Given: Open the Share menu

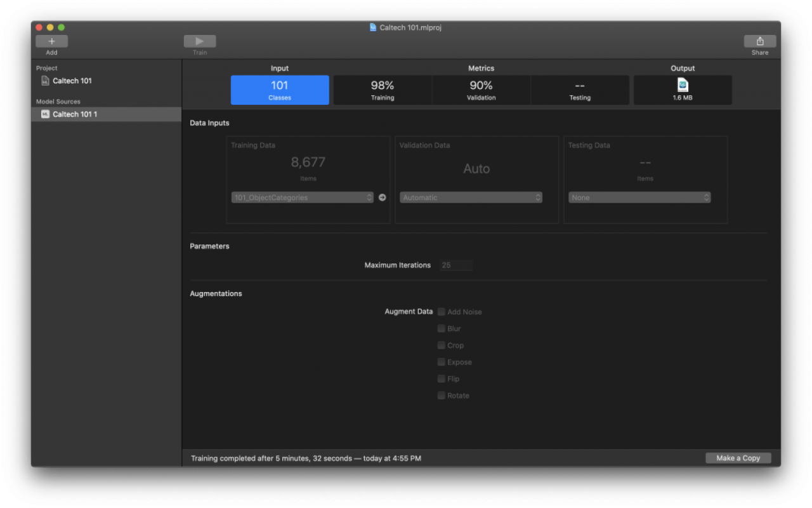Looking at the screenshot, I should [x=760, y=41].
